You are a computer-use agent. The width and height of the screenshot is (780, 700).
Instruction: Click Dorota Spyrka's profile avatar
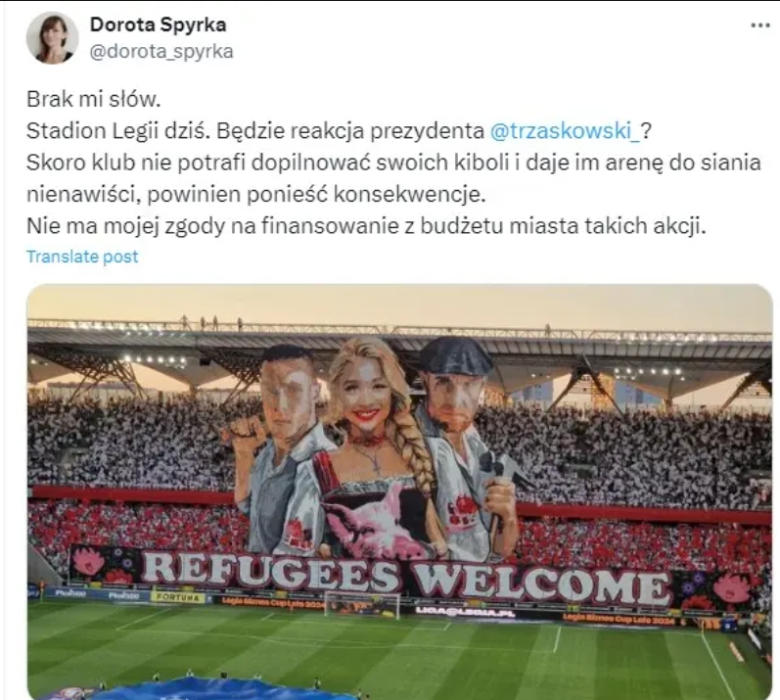(x=52, y=38)
